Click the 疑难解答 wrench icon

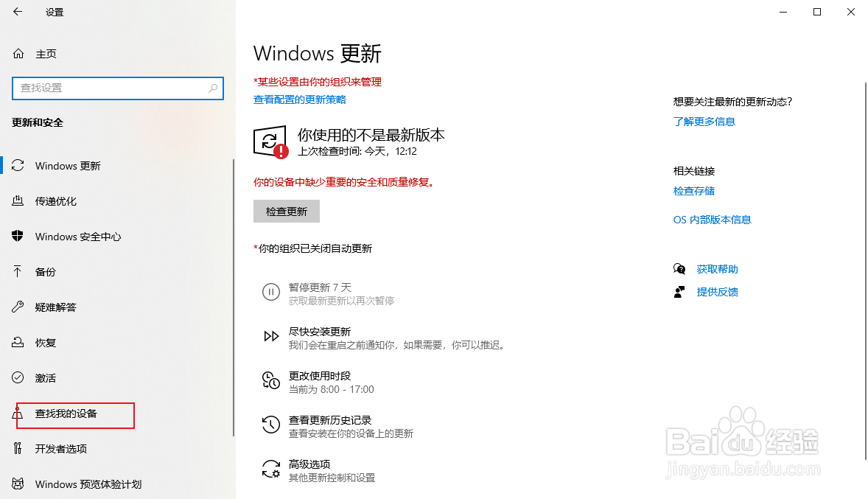[18, 307]
